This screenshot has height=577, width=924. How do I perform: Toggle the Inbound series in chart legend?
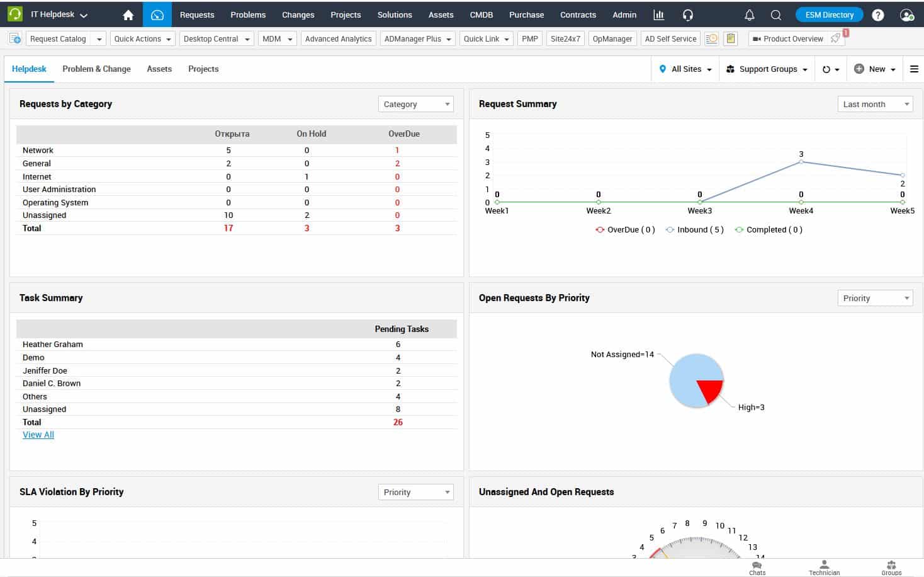[x=695, y=230]
